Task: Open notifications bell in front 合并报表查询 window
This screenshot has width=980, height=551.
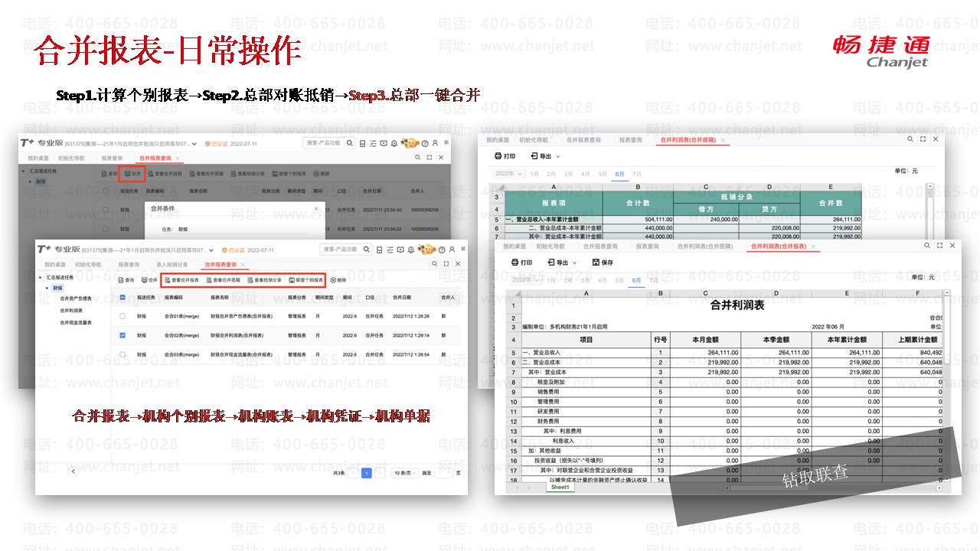Action: point(410,249)
